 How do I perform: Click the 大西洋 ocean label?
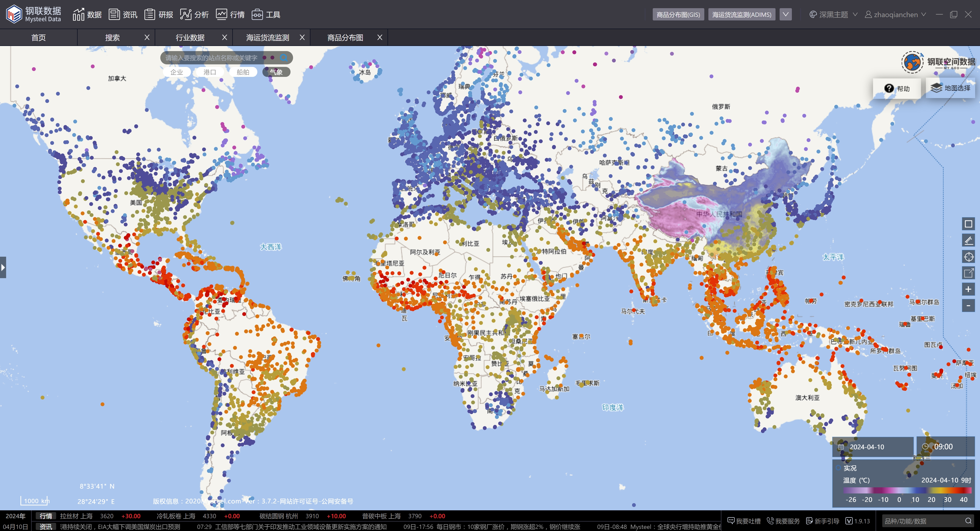coord(271,247)
